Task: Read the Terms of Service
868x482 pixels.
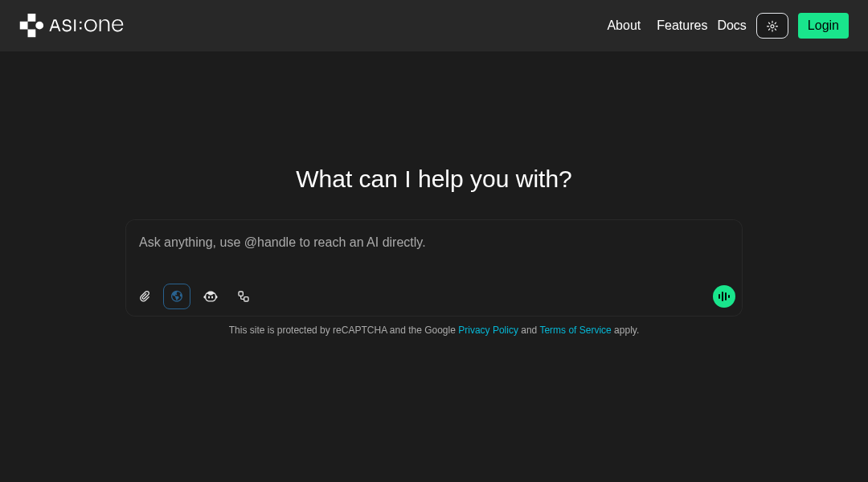Action: click(x=575, y=330)
